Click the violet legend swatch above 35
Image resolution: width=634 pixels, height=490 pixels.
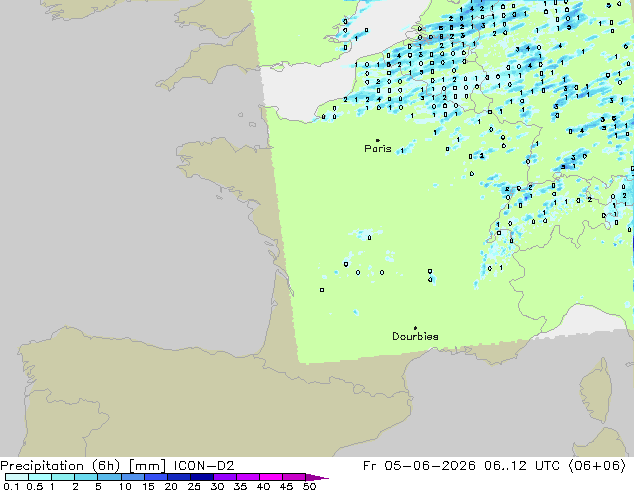coord(248,477)
